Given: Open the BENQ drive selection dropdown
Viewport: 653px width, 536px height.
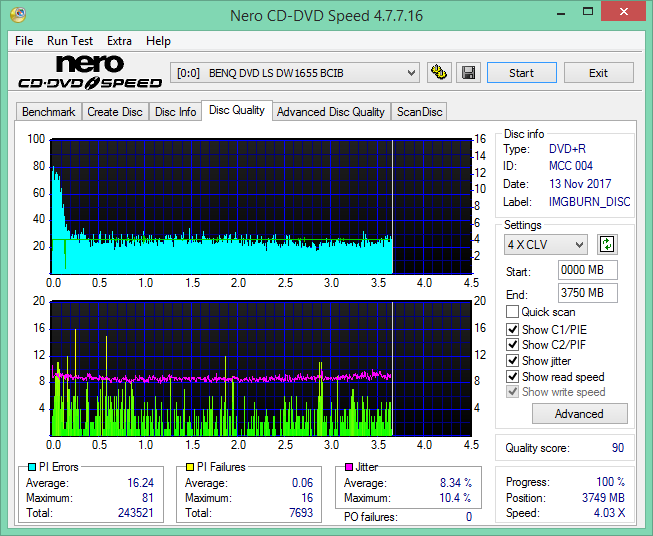Looking at the screenshot, I should [295, 73].
